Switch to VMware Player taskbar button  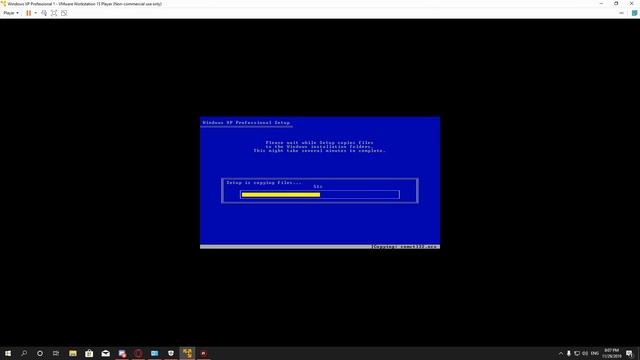pyautogui.click(x=187, y=353)
